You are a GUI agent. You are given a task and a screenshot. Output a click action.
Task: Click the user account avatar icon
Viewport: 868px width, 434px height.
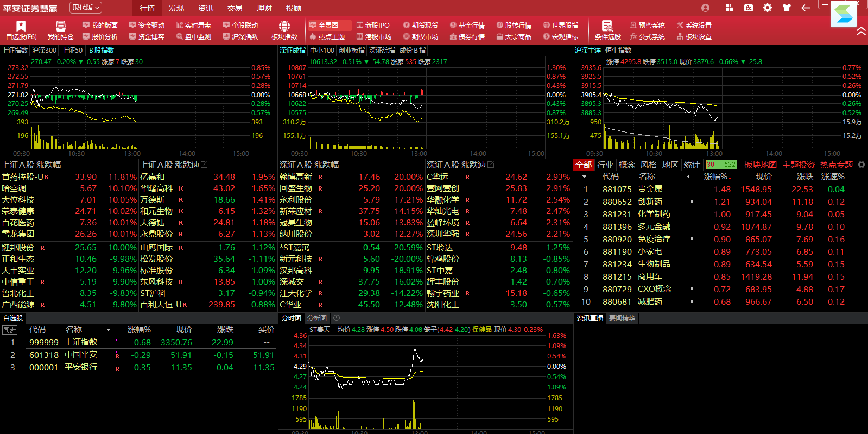tap(705, 8)
